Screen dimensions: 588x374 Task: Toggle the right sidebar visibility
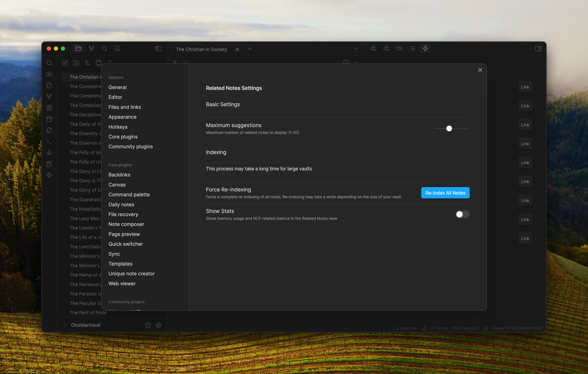pos(538,48)
